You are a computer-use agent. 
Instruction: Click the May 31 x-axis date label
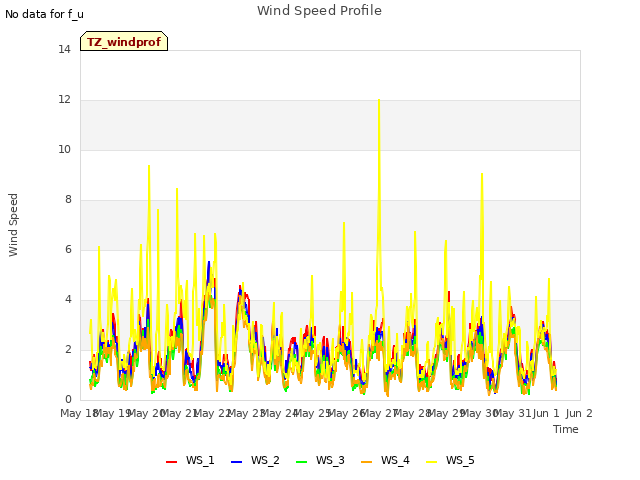tap(513, 413)
